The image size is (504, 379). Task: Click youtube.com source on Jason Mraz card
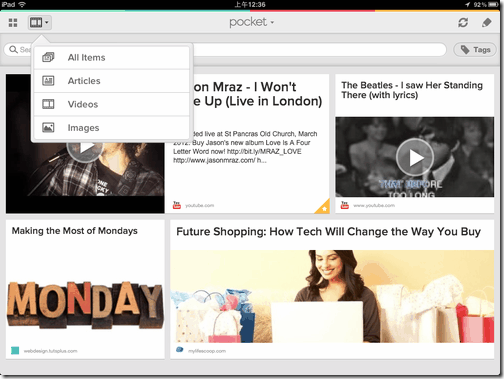[199, 205]
